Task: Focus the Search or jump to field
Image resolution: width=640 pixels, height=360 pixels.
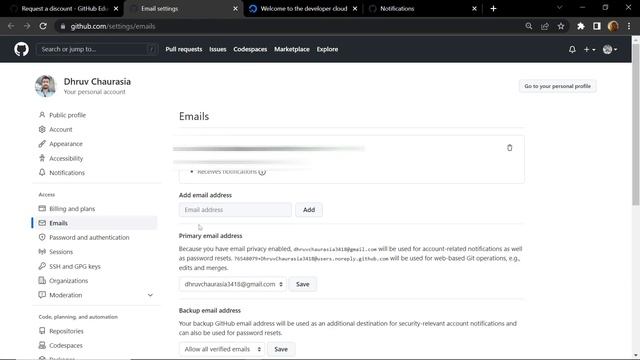Action: click(x=97, y=49)
